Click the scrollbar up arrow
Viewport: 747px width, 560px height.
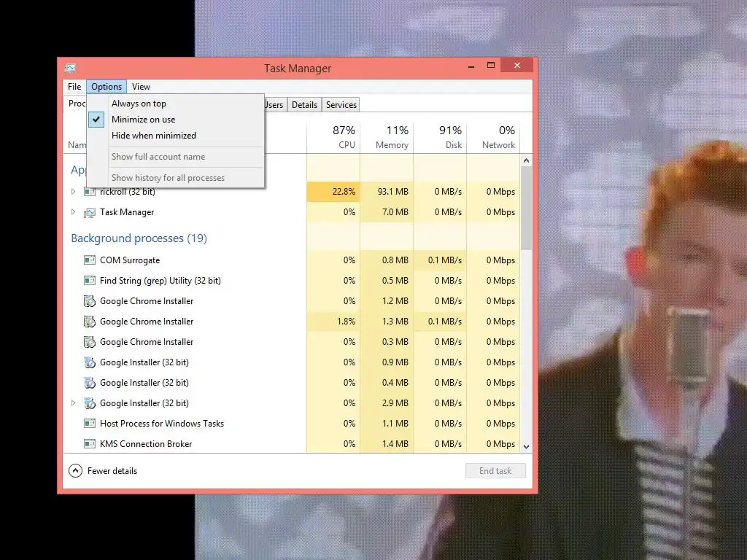click(526, 160)
